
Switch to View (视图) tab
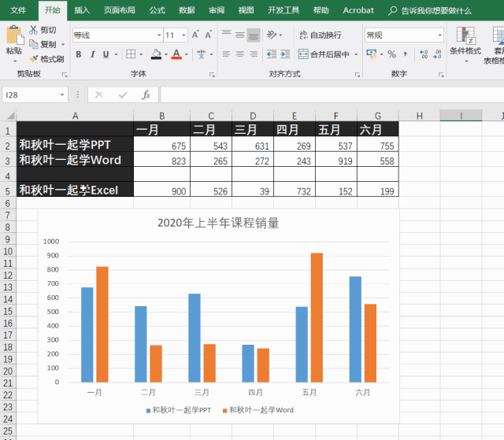[x=246, y=10]
